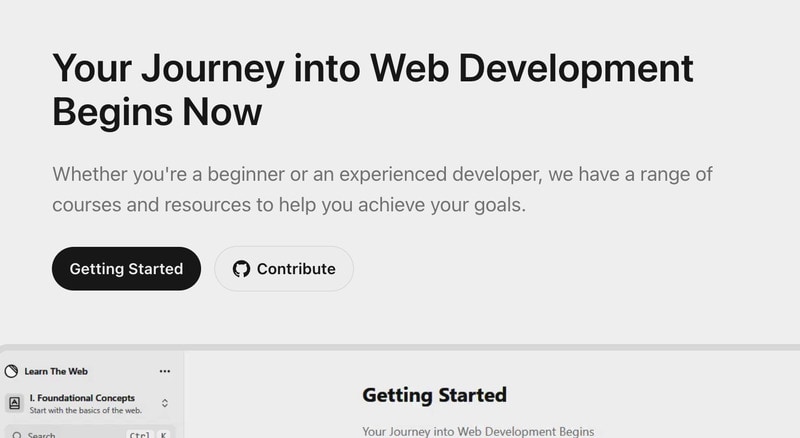This screenshot has width=800, height=438.
Task: Click the Learn The Web logo icon
Action: [12, 371]
